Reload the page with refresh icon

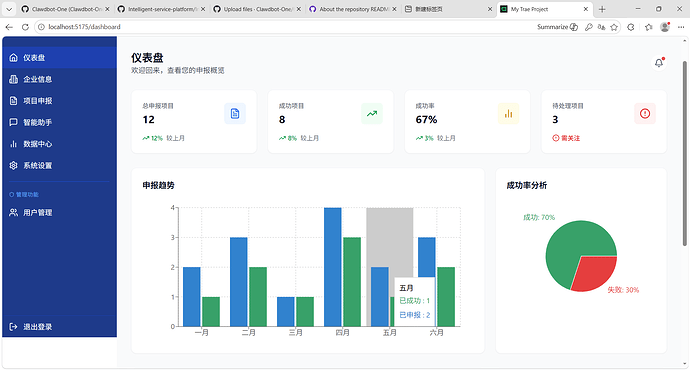click(25, 27)
